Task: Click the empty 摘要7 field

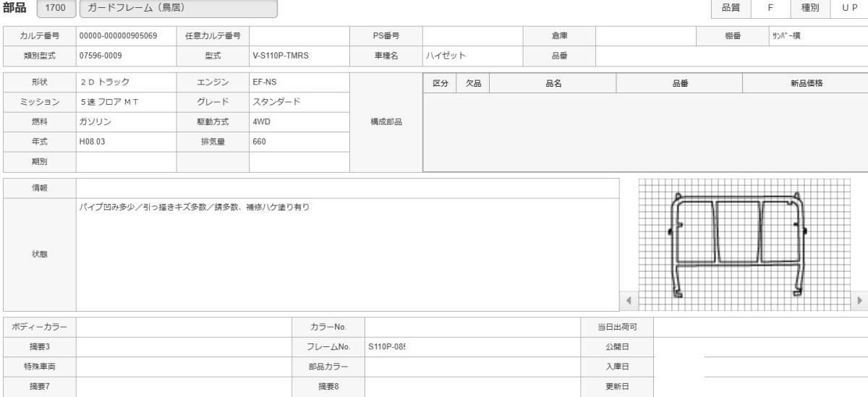Action: pyautogui.click(x=183, y=385)
